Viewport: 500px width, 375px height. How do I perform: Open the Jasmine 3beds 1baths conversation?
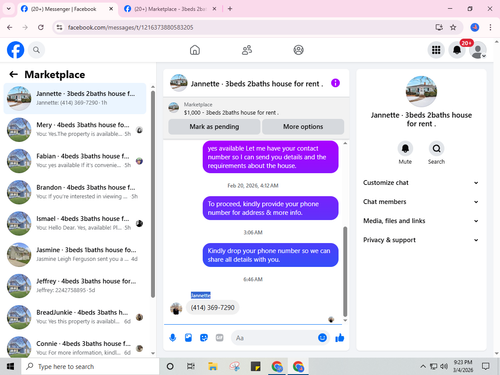click(x=75, y=255)
